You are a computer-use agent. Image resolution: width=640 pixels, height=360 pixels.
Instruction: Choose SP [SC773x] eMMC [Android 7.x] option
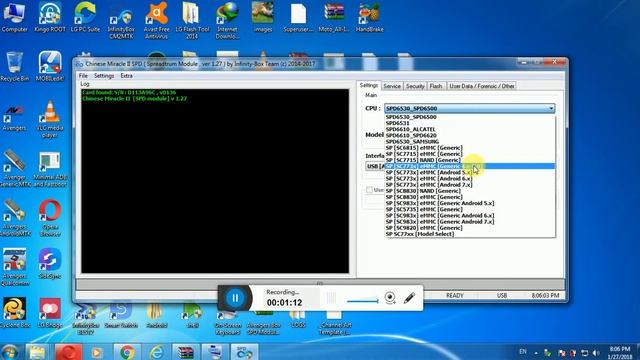click(469, 184)
